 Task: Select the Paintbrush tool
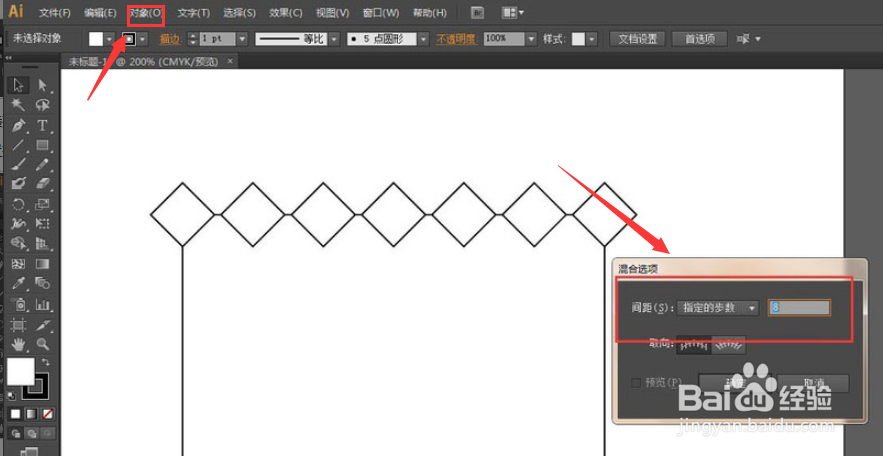click(x=19, y=164)
